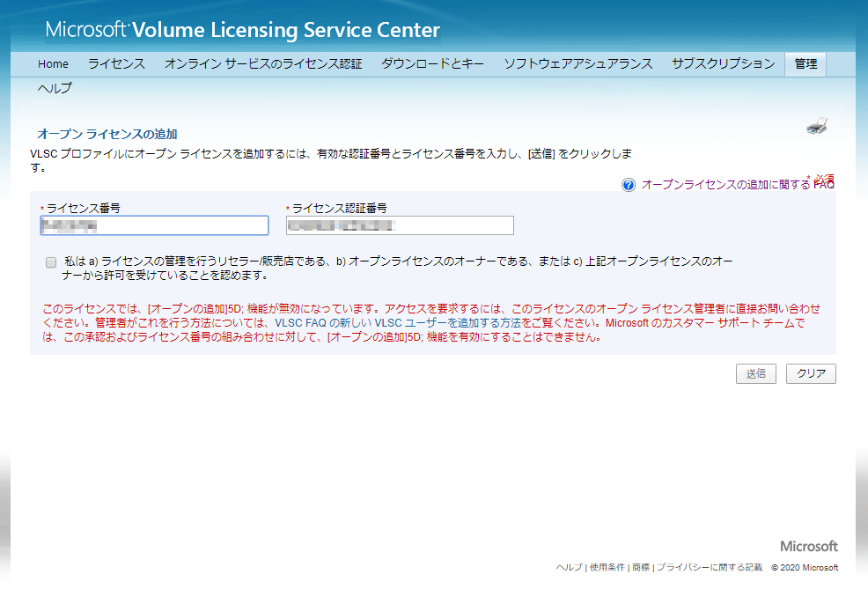
Task: Click the footer ヘルプ link
Action: coord(569,568)
